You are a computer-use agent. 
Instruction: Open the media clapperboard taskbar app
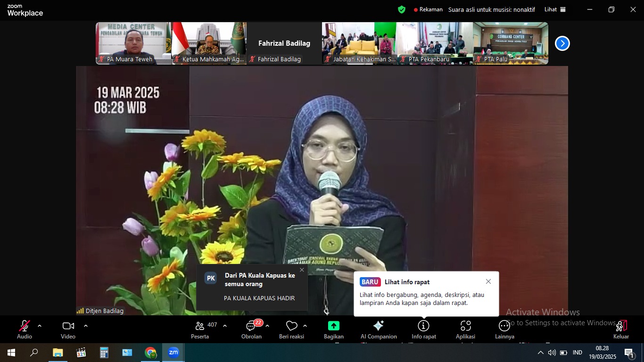[x=81, y=353]
